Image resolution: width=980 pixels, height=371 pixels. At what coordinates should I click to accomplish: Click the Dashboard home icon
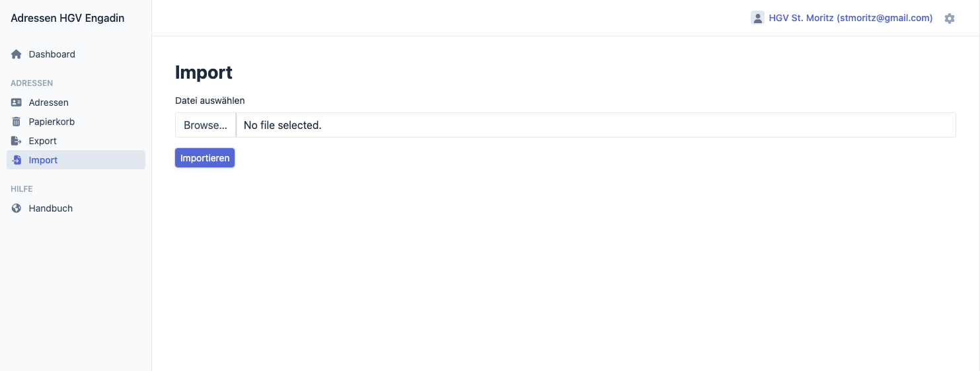click(17, 54)
